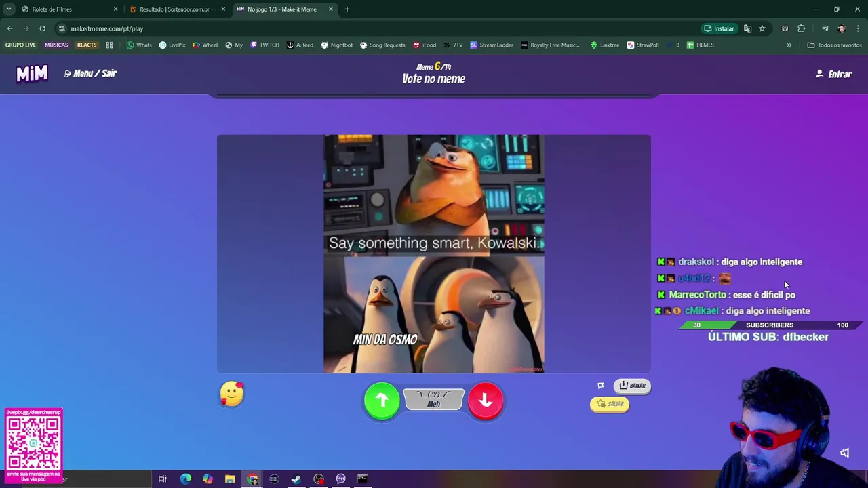Report meme with the flag icon
Screen dimensions: 868x488
(600, 386)
